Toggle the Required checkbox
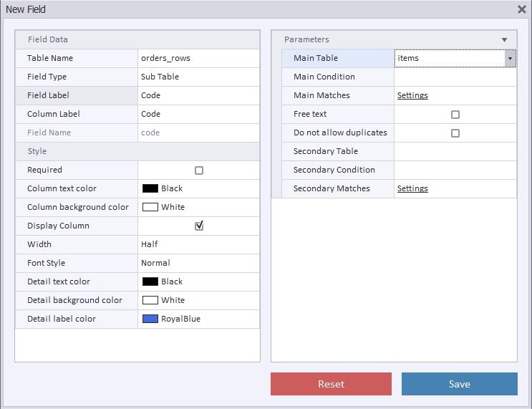This screenshot has height=409, width=532. 199,170
